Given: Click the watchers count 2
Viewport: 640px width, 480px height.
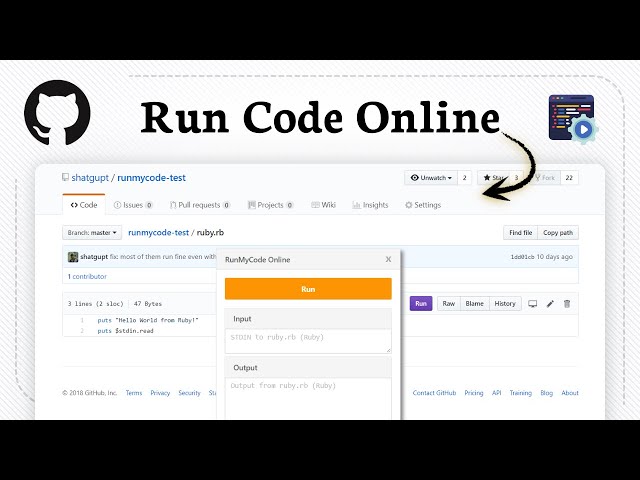Looking at the screenshot, I should coord(464,178).
